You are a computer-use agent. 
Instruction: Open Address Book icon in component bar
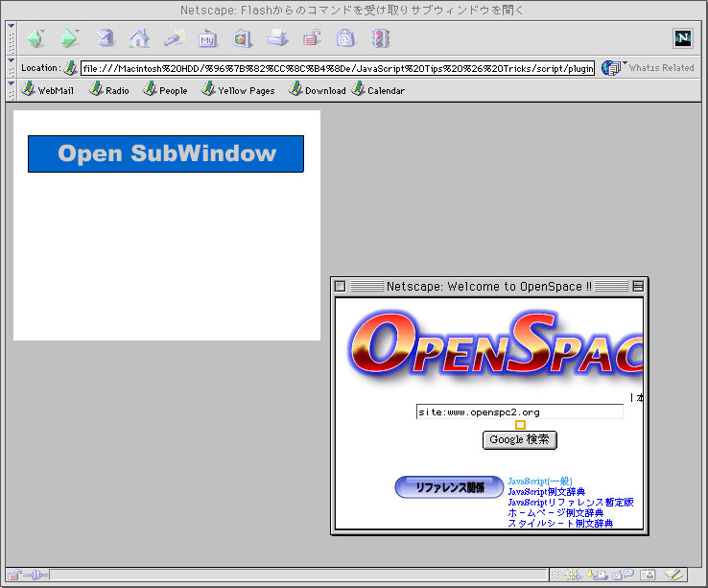point(648,575)
